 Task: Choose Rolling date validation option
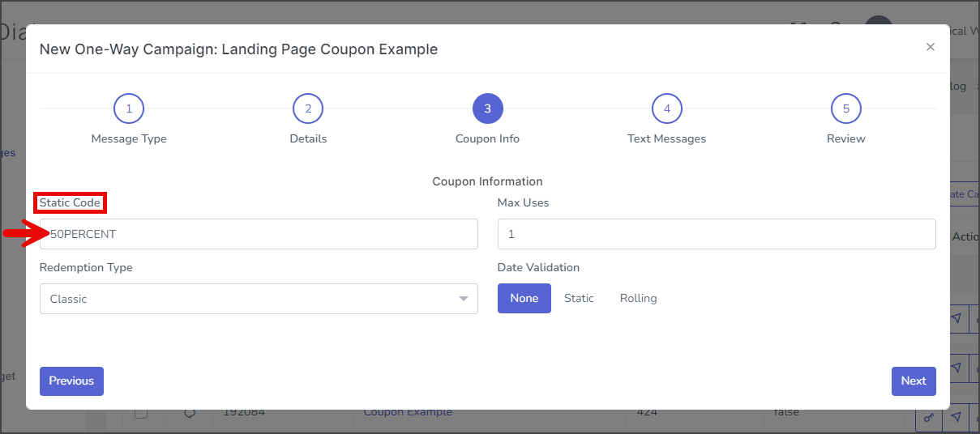639,298
